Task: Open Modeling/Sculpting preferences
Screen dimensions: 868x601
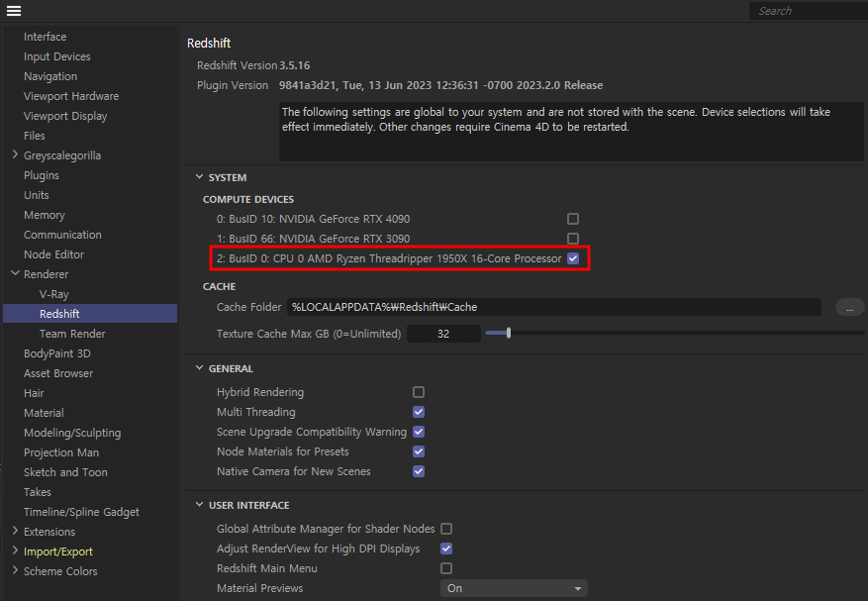Action: [x=72, y=433]
